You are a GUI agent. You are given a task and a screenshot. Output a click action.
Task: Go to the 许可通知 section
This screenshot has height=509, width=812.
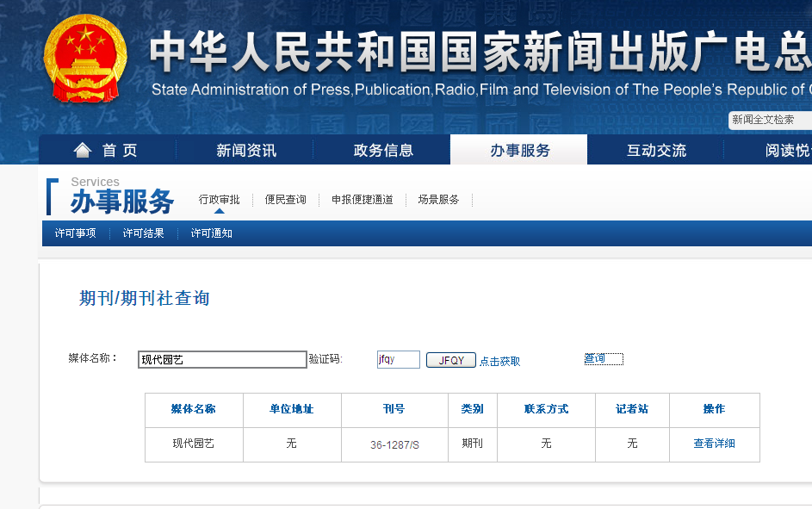[211, 233]
